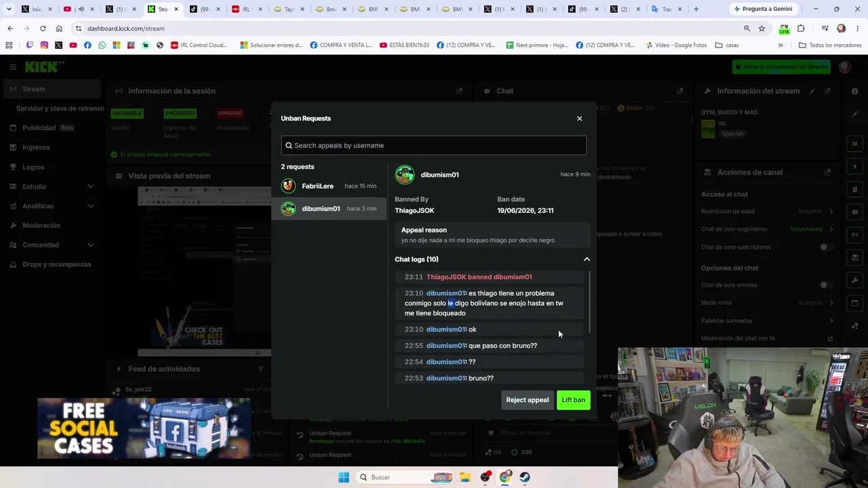Collapse the Chat logs (10) section
The image size is (868, 488).
point(587,260)
